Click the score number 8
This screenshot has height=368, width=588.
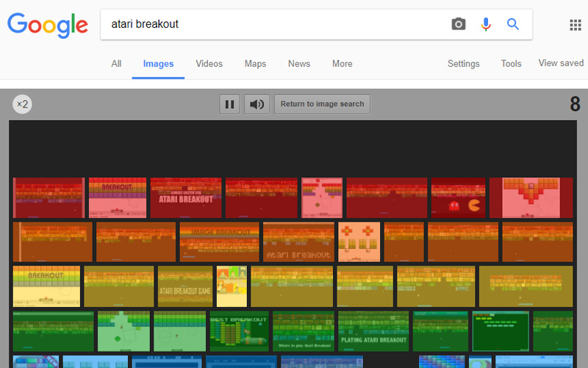click(x=575, y=104)
